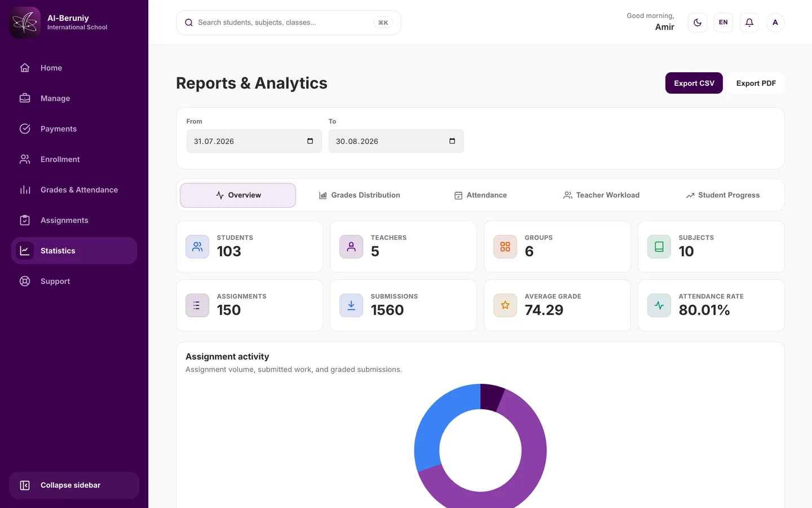This screenshot has height=508, width=812.
Task: Select the Overview tab
Action: (x=238, y=195)
